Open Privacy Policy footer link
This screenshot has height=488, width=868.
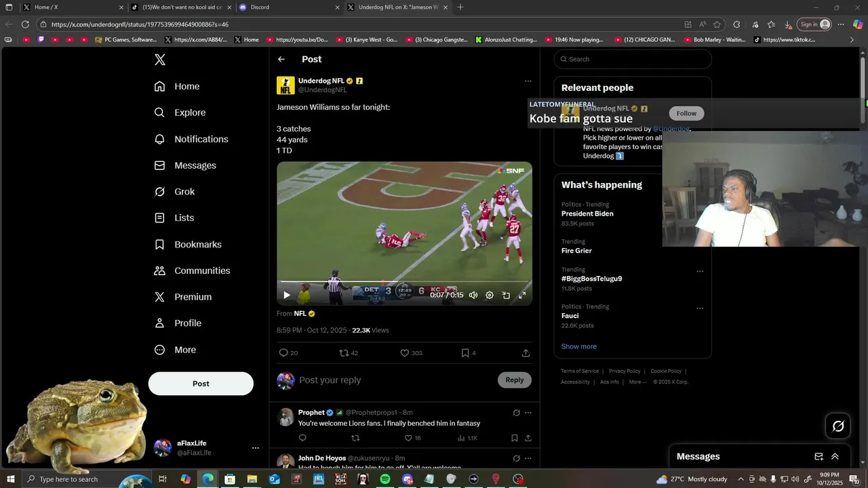[625, 371]
